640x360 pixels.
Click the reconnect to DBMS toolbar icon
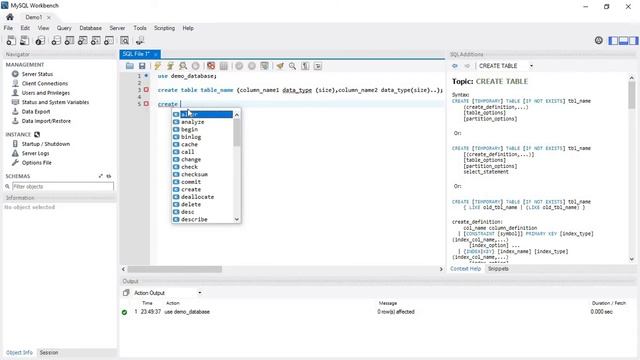pyautogui.click(x=140, y=40)
